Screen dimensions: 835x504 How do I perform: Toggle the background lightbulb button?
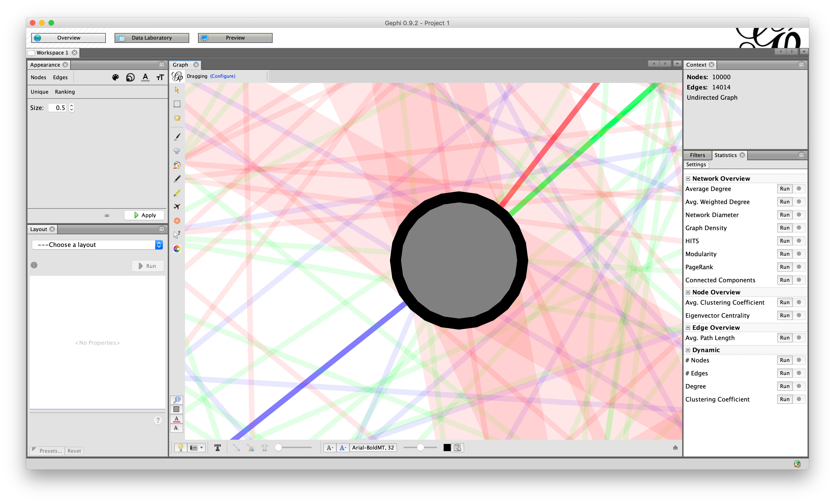(181, 447)
